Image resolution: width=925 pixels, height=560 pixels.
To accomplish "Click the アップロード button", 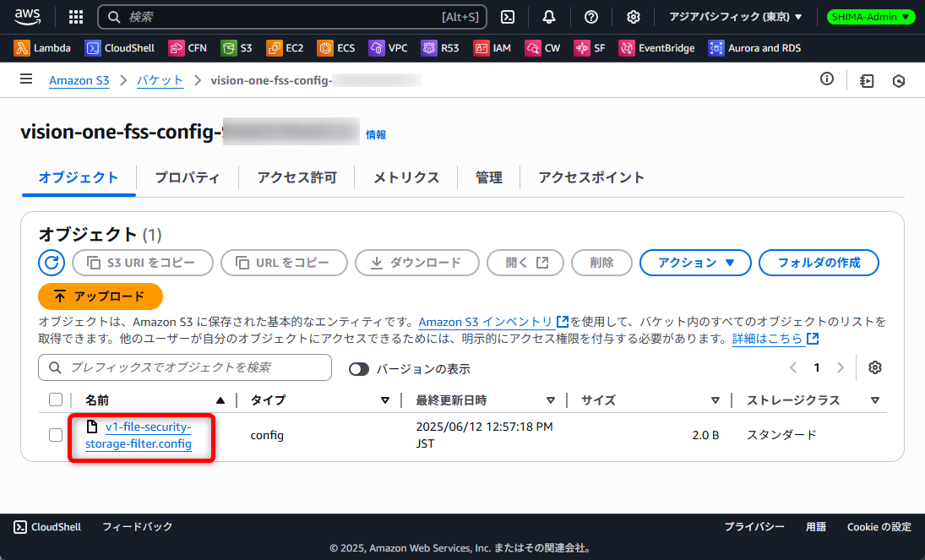I will pyautogui.click(x=101, y=296).
